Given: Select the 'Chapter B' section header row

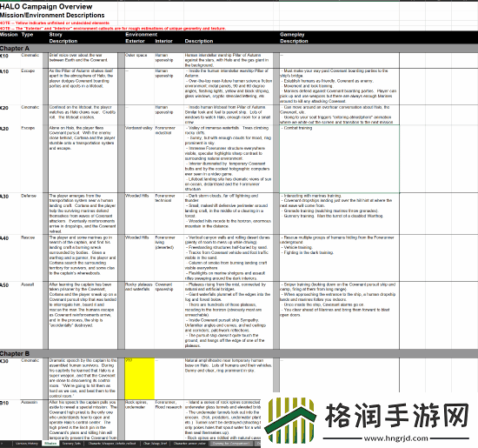Looking at the screenshot, I should point(239,353).
